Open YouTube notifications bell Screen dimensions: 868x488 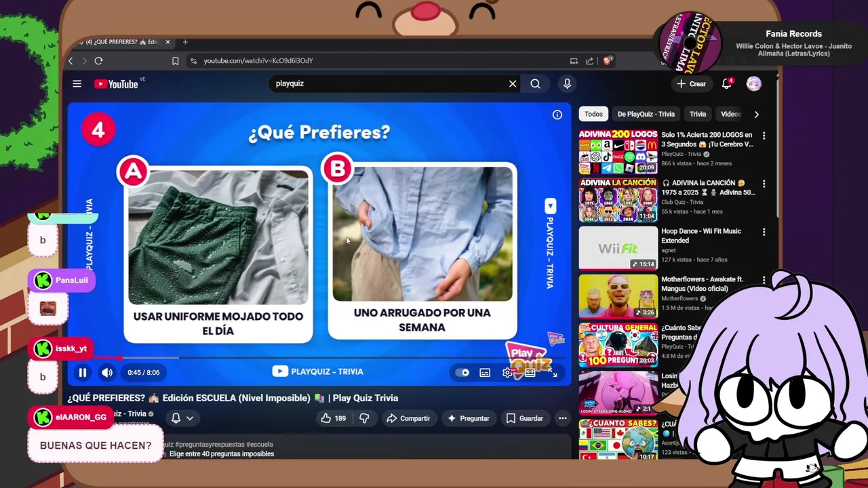tap(727, 84)
